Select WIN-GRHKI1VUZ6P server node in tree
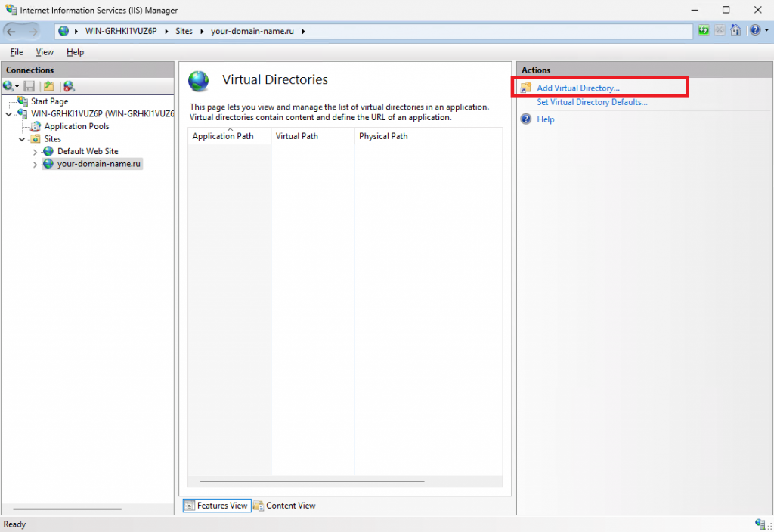This screenshot has height=532, width=774. tap(103, 113)
